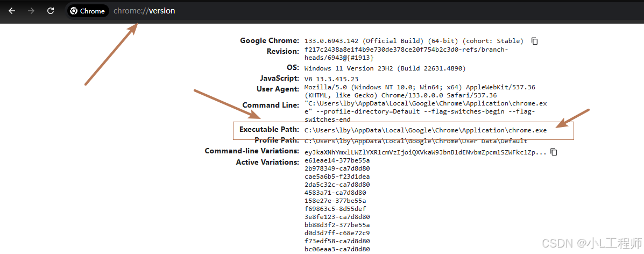The height and width of the screenshot is (254, 644).
Task: Select the OS value Windows 11 Version 23H2
Action: coord(385,68)
